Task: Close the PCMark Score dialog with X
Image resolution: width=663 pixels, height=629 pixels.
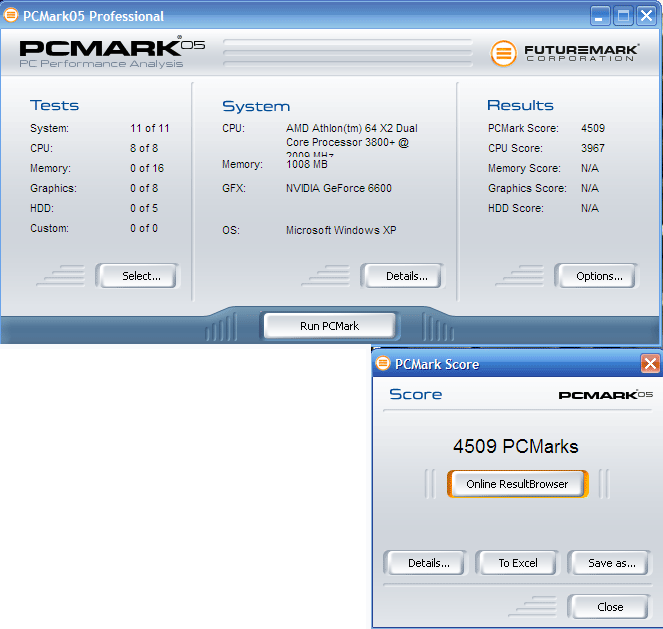Action: [x=650, y=364]
